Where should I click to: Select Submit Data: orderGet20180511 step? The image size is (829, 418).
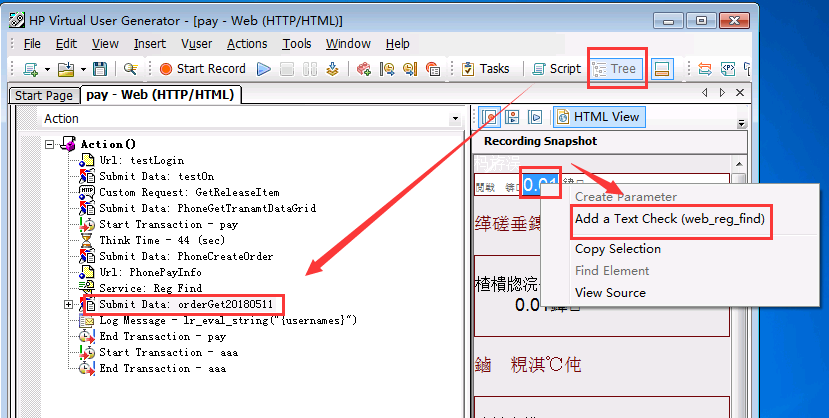[186, 304]
